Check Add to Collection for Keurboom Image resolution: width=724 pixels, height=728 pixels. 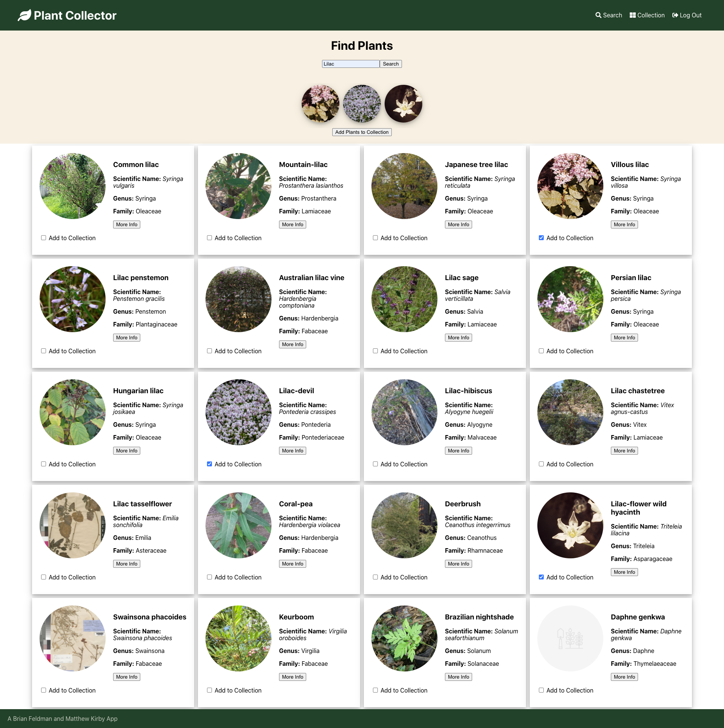[x=210, y=690]
